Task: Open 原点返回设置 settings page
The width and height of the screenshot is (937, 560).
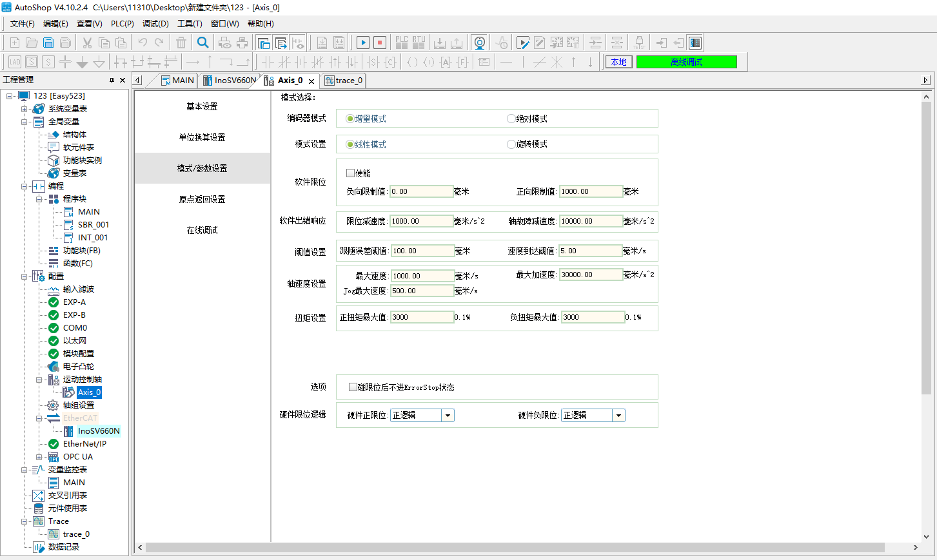Action: tap(202, 199)
